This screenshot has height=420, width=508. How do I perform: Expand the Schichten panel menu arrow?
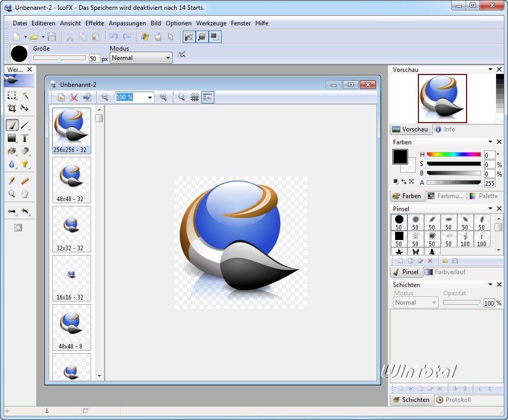[490, 285]
